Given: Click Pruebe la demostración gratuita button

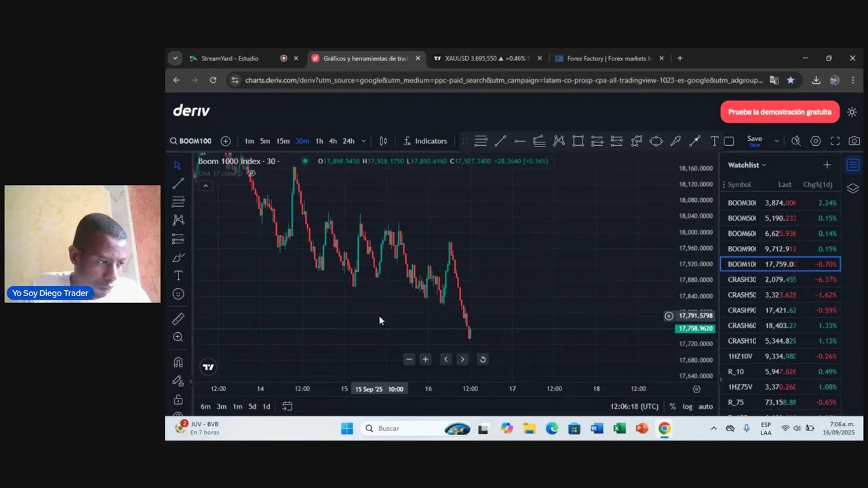Looking at the screenshot, I should pos(780,112).
